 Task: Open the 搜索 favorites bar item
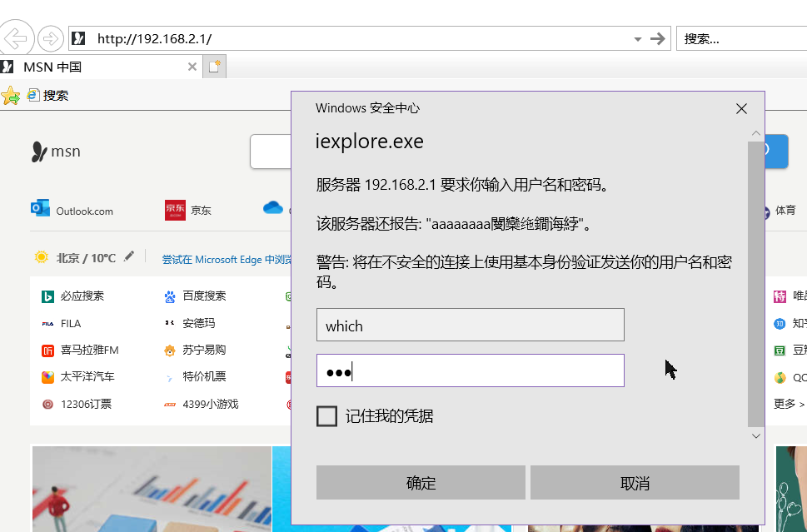(48, 95)
